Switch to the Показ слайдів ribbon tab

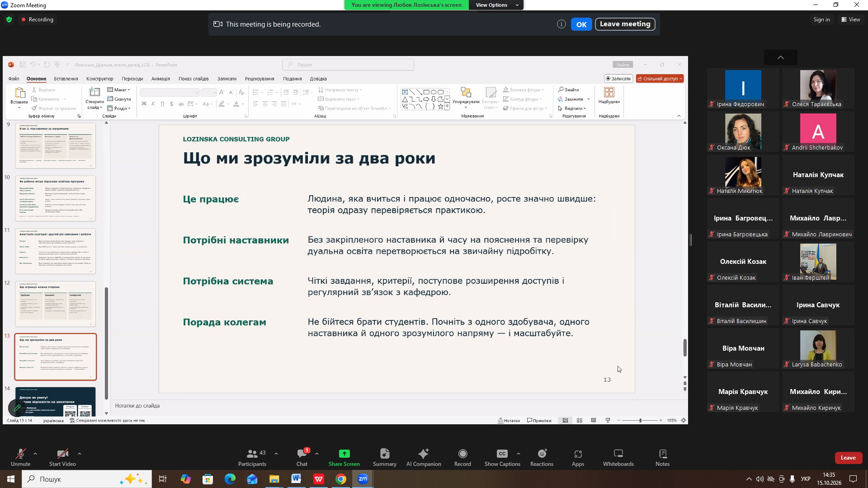(193, 79)
